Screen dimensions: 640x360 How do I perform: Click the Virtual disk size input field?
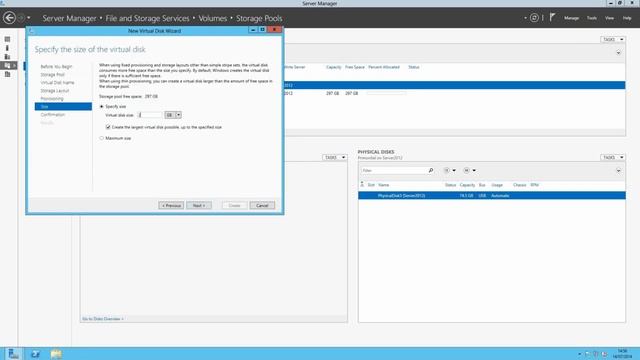point(150,115)
